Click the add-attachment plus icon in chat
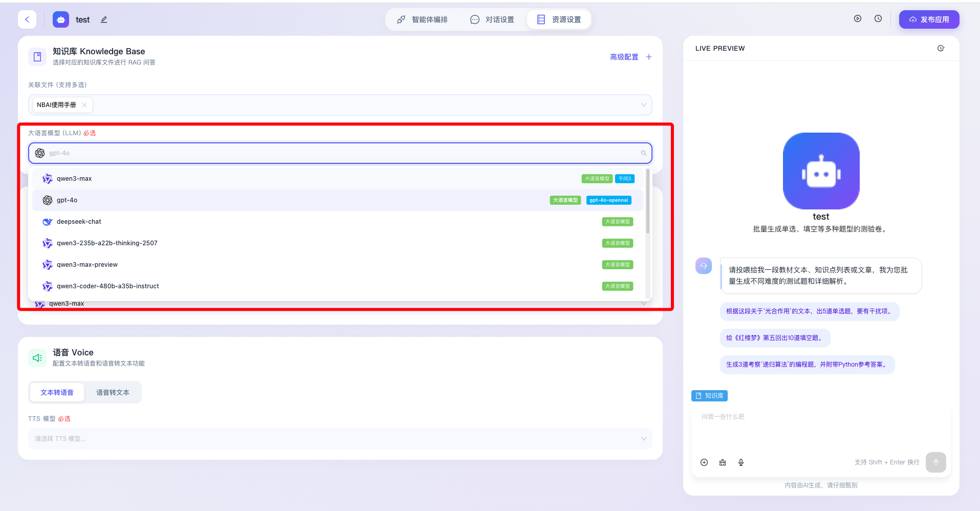 point(704,462)
